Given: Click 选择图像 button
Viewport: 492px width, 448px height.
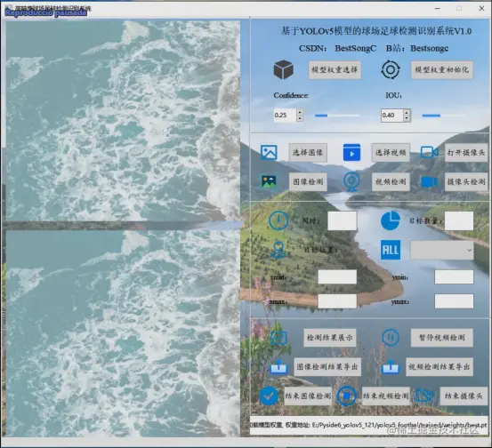Looking at the screenshot, I should point(308,152).
